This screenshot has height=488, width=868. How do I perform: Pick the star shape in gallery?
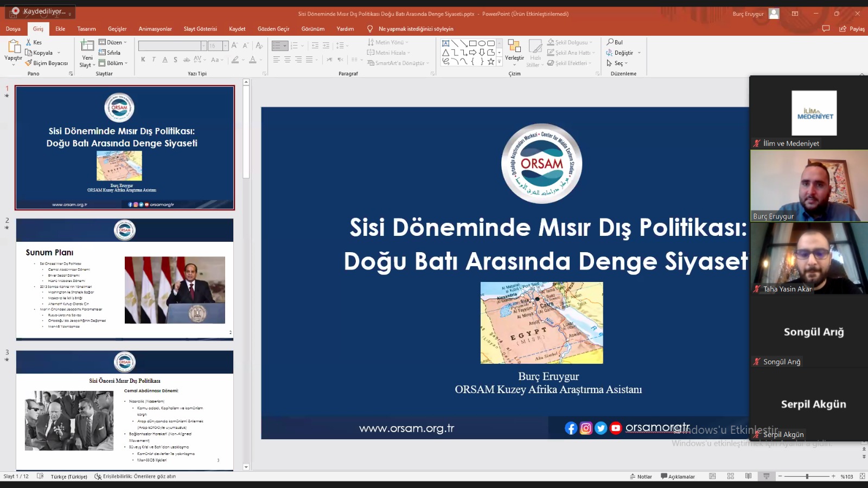coord(491,62)
